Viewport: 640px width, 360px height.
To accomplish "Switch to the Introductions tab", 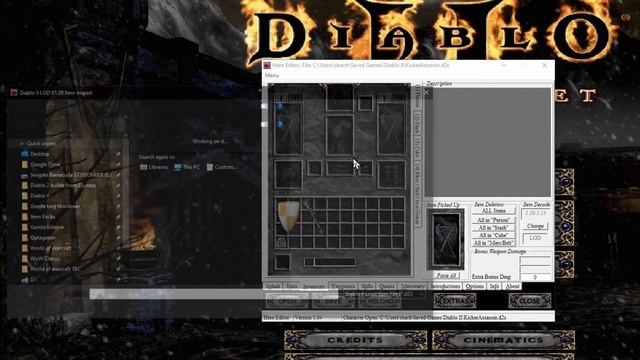I will click(445, 286).
